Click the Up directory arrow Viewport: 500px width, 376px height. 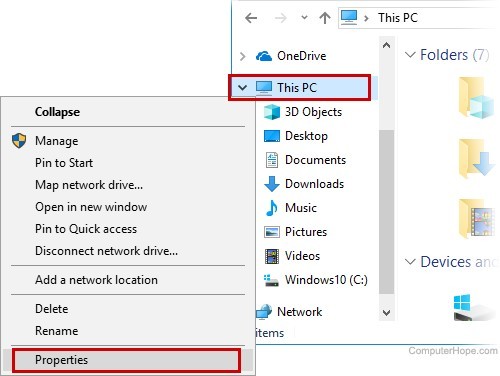(325, 18)
